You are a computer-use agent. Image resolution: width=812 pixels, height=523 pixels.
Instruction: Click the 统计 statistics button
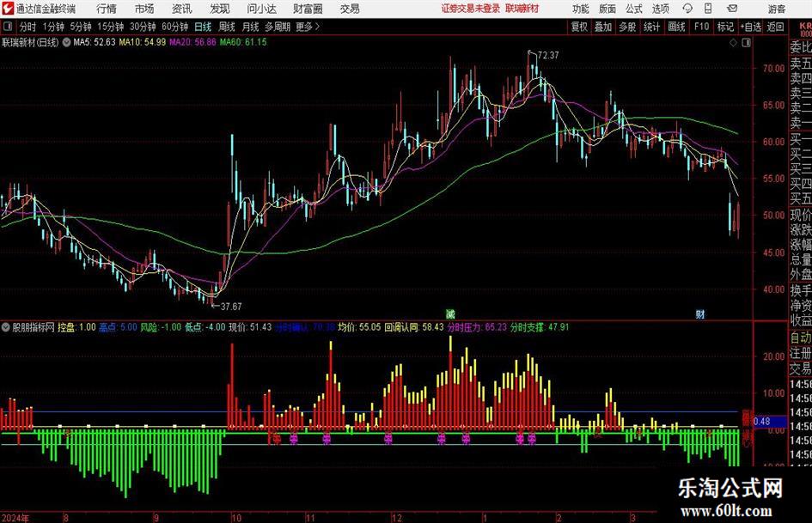[651, 27]
